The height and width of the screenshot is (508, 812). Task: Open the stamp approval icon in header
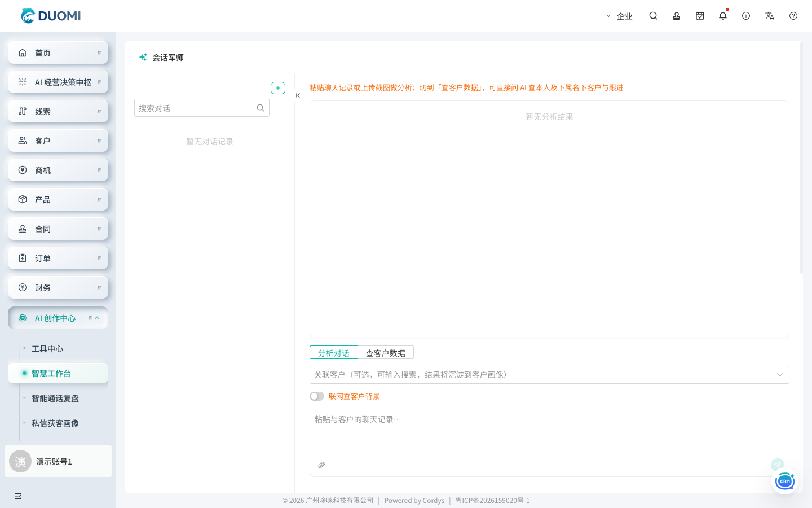click(677, 16)
